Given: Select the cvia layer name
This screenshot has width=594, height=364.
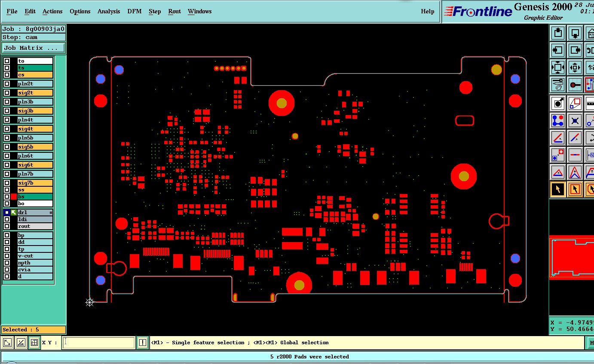Looking at the screenshot, I should point(35,270).
